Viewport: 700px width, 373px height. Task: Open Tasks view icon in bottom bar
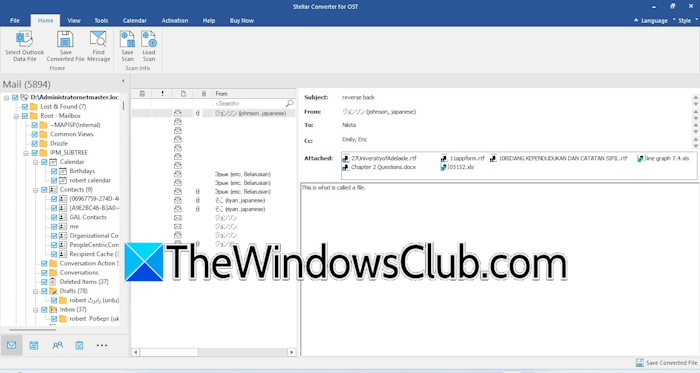click(x=79, y=345)
